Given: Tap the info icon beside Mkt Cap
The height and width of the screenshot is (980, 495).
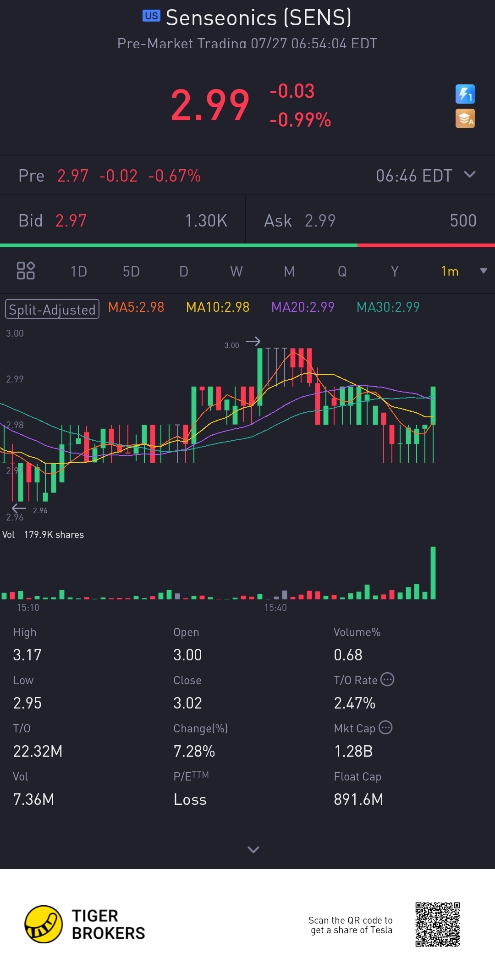Looking at the screenshot, I should (385, 727).
